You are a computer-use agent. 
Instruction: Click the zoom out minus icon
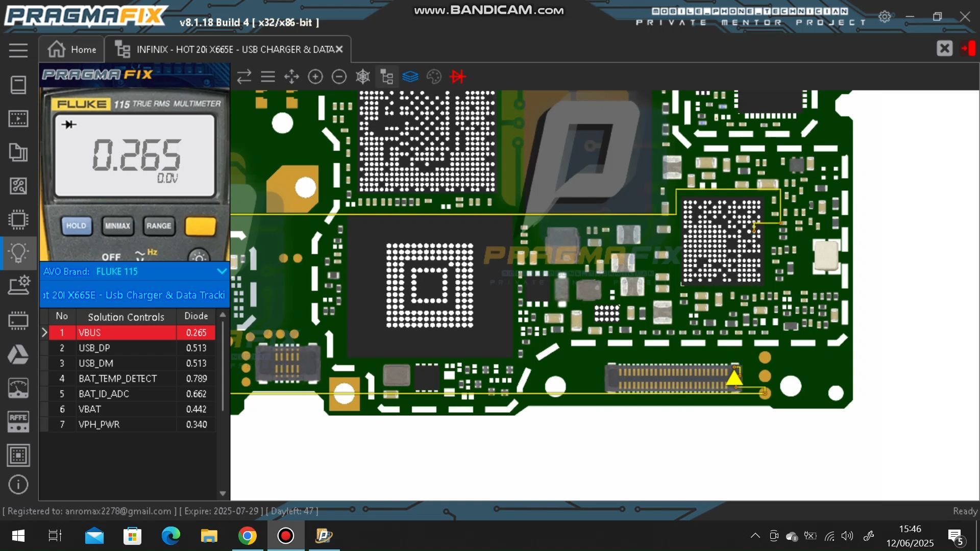(339, 77)
